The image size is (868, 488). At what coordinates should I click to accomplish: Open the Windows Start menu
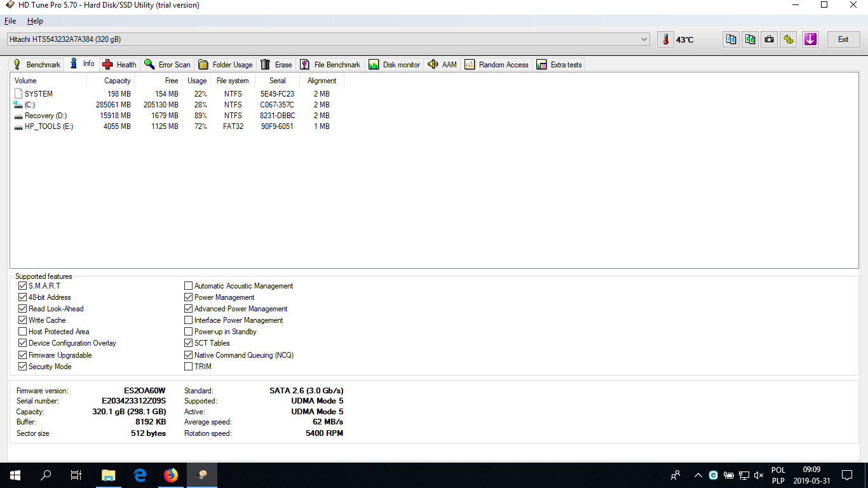click(x=15, y=475)
